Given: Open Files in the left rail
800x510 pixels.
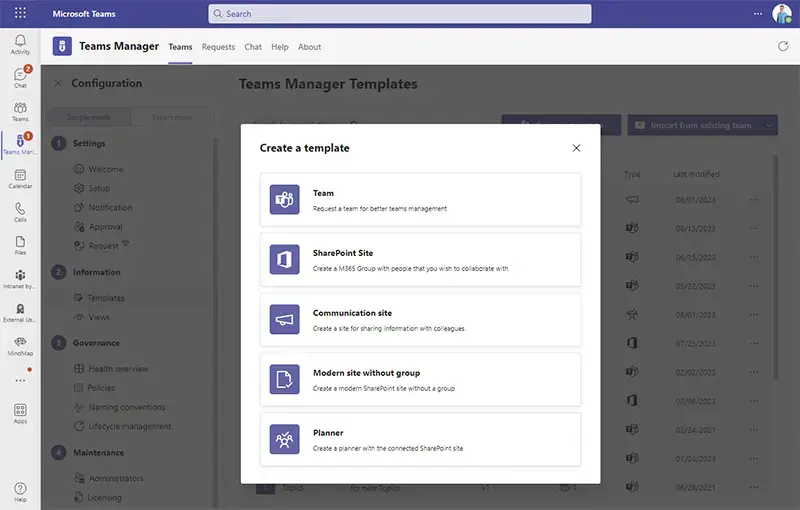Looking at the screenshot, I should [20, 245].
